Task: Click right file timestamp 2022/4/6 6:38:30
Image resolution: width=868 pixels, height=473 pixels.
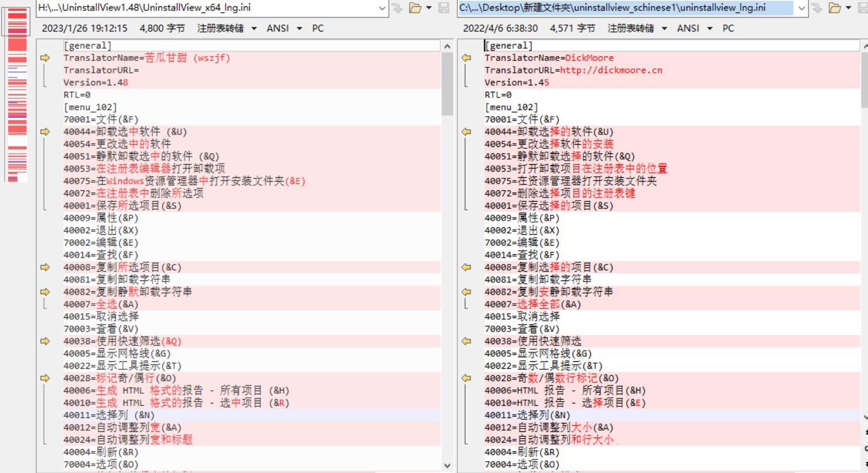Action: tap(500, 28)
